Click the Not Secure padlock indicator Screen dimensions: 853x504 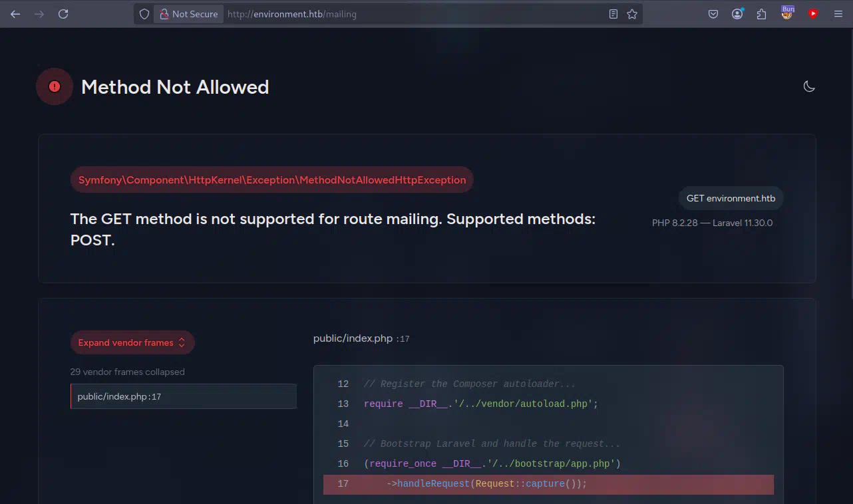pos(188,14)
